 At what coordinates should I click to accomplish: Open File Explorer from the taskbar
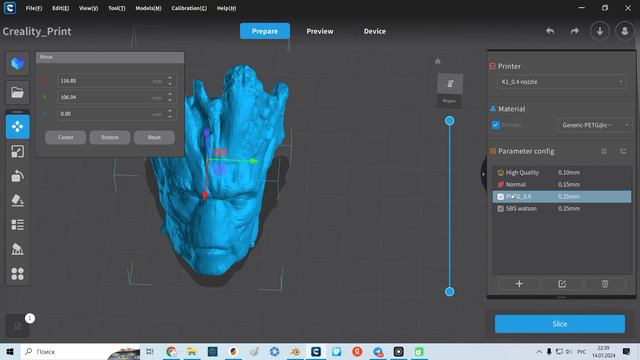(x=192, y=351)
